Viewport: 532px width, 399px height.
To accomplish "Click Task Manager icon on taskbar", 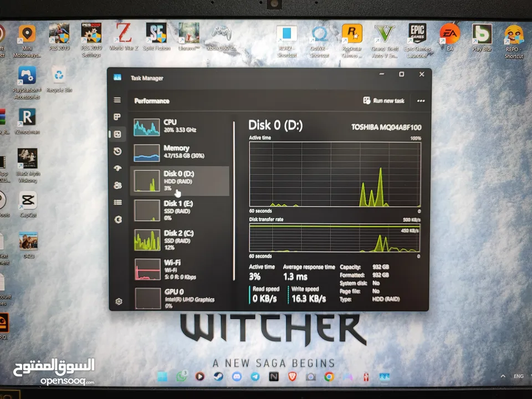I will point(385,377).
